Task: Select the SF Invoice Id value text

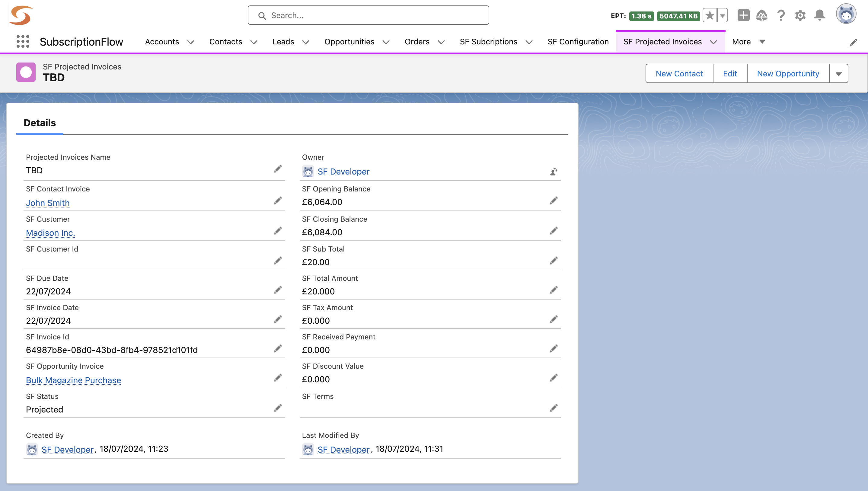Action: 112,350
